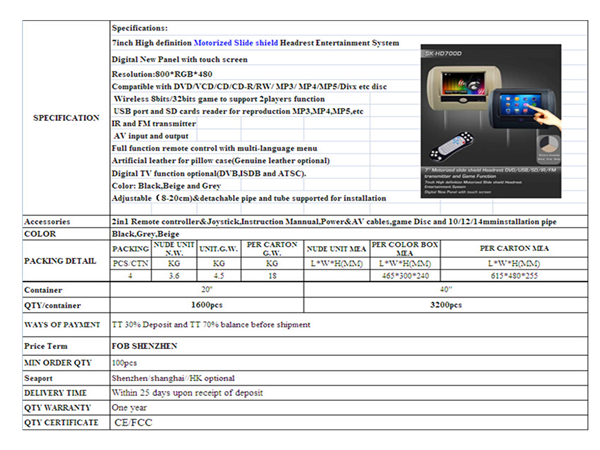Click the 'Adjustable (8-20cm)' installation line
The image size is (600, 450).
coord(249,198)
